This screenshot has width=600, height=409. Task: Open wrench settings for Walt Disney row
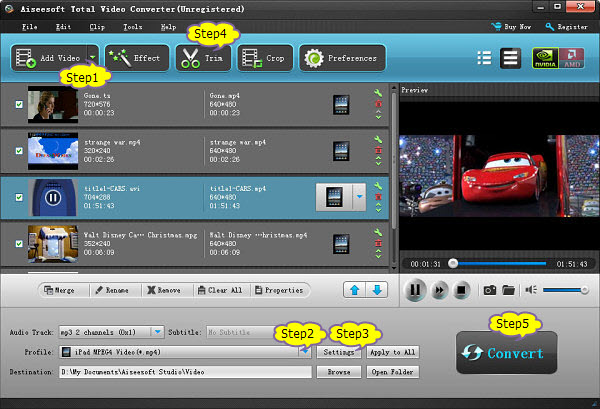[x=378, y=232]
